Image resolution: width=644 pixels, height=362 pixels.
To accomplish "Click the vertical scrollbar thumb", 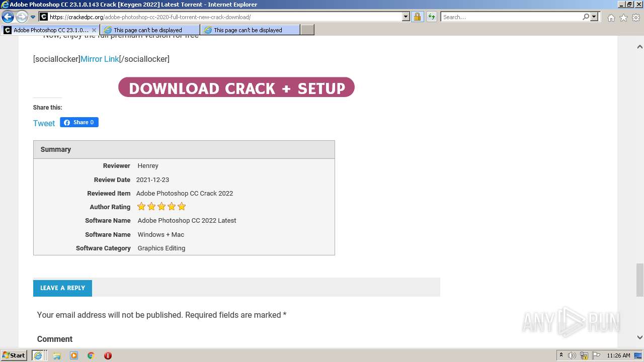I will pyautogui.click(x=639, y=280).
